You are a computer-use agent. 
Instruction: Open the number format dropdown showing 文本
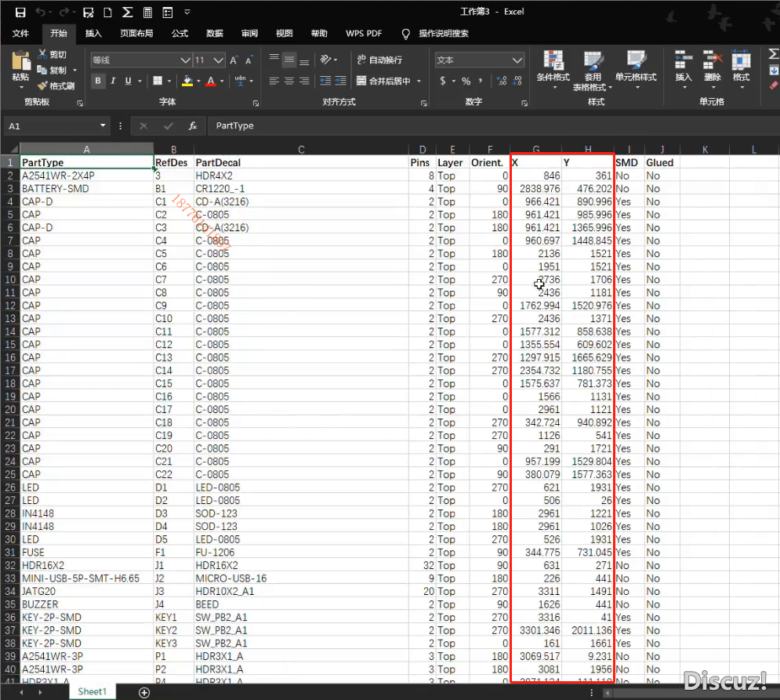(517, 60)
